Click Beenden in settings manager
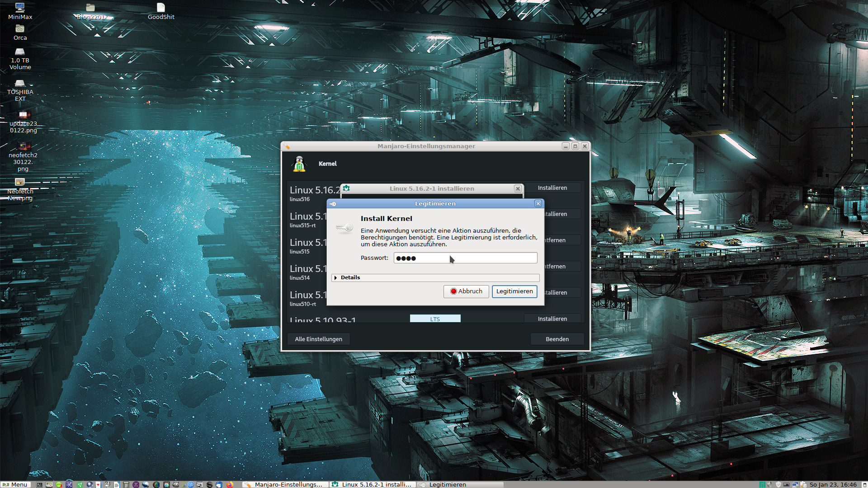Viewport: 868px width, 488px height. point(557,339)
